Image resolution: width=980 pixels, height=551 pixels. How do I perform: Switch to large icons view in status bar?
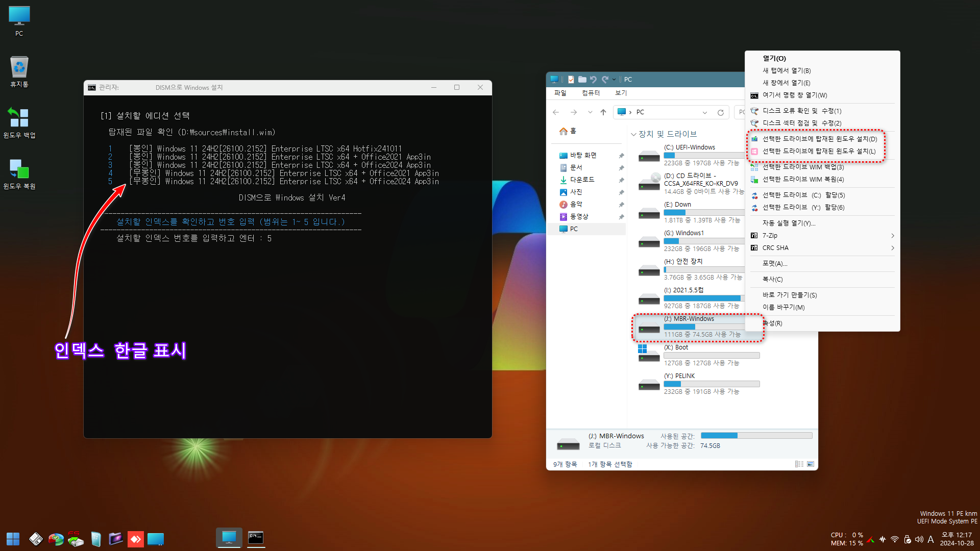(811, 464)
